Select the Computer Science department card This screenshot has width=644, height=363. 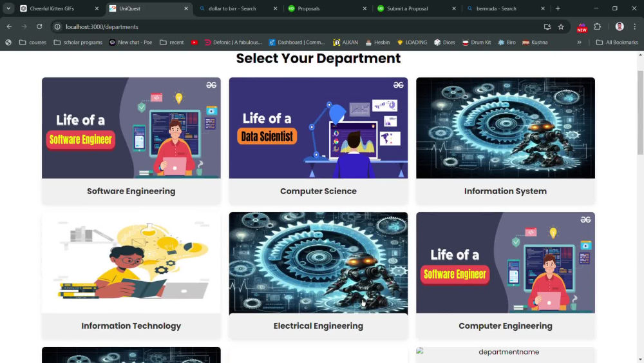pyautogui.click(x=318, y=141)
